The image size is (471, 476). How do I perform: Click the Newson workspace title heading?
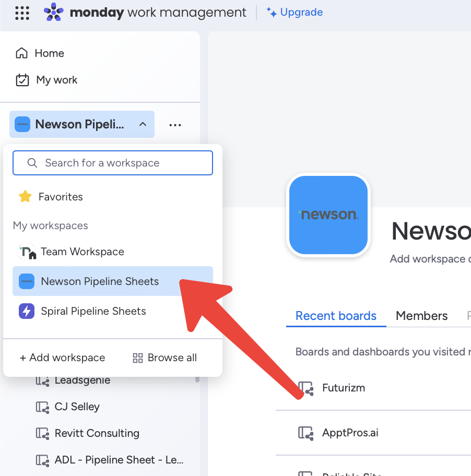tap(431, 231)
